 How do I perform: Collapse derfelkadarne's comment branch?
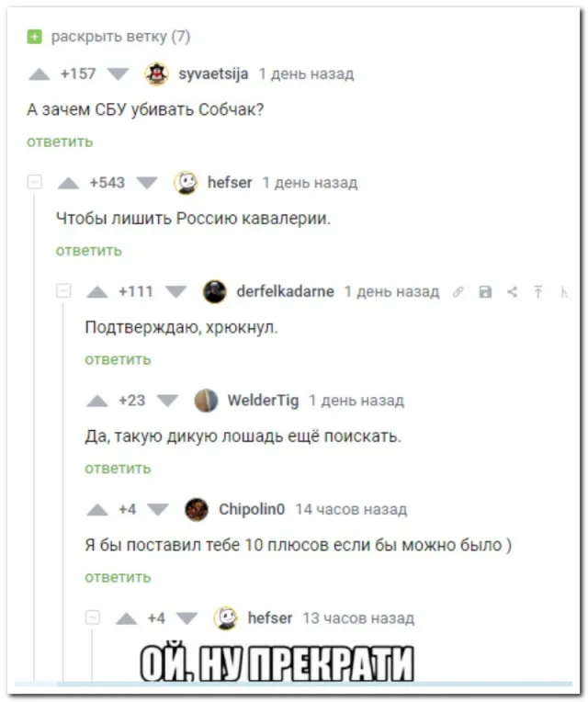[x=64, y=291]
